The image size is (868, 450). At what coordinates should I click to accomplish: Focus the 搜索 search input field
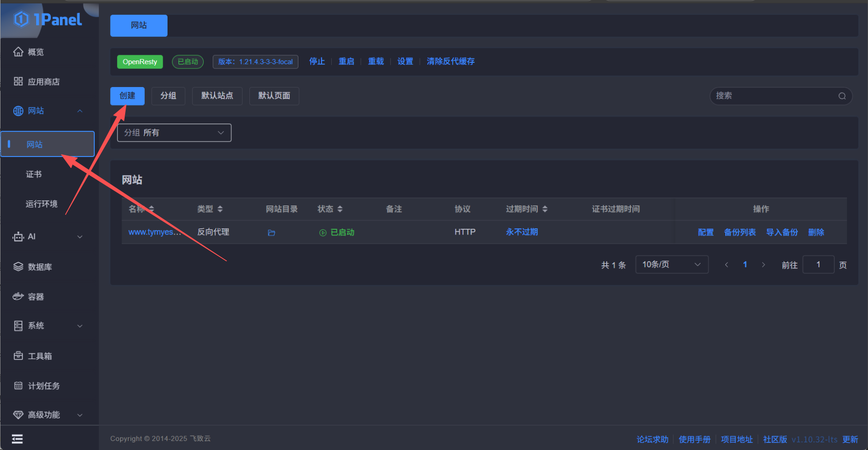coord(773,96)
